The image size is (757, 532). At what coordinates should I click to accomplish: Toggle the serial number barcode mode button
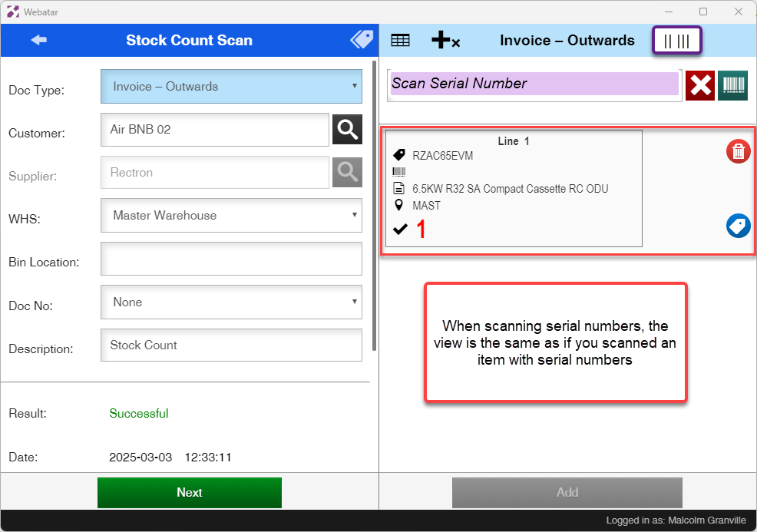[676, 40]
